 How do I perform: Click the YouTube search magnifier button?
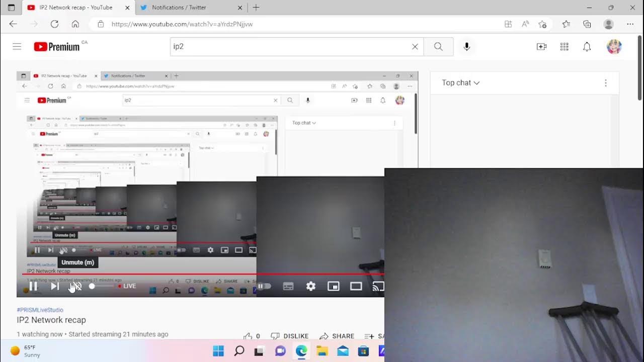tap(438, 47)
